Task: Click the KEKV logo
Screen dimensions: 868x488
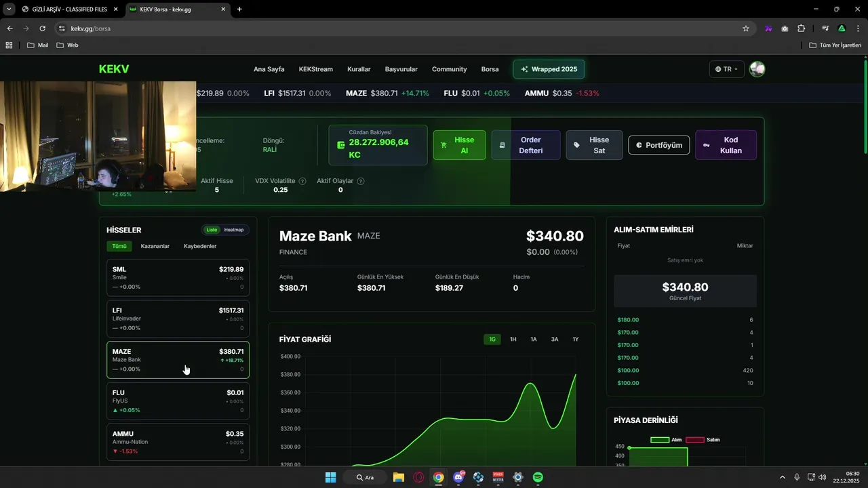Action: click(x=114, y=69)
